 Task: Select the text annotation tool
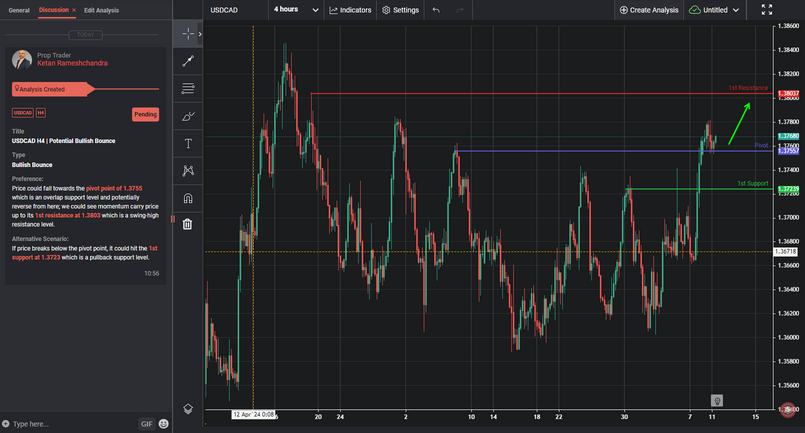tap(188, 143)
